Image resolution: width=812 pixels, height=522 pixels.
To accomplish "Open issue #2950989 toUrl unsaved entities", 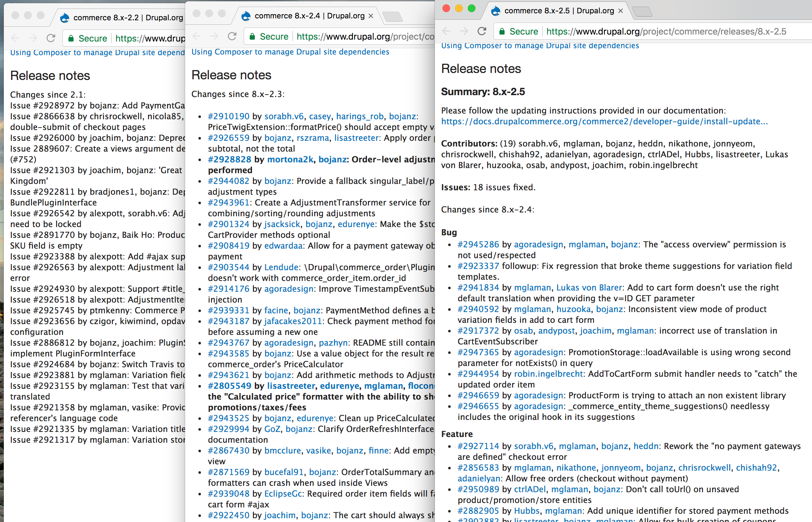I will click(478, 489).
